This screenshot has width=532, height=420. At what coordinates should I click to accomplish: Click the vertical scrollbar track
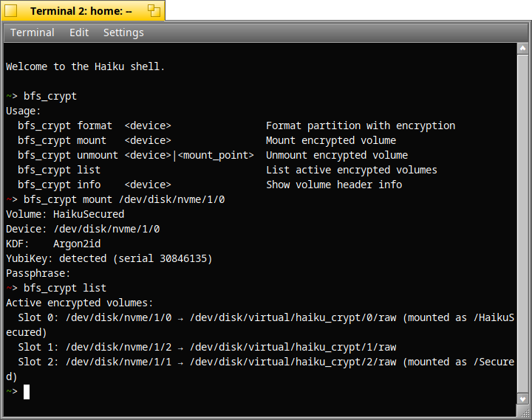(x=523, y=221)
